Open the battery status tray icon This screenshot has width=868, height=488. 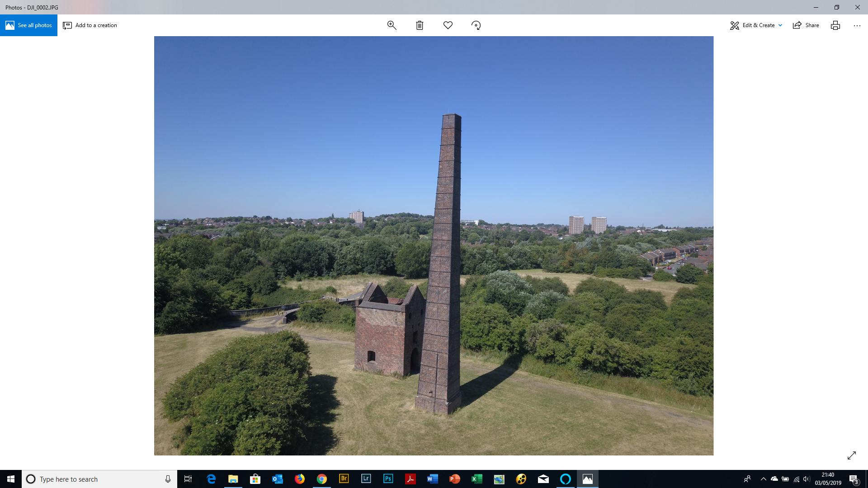[785, 479]
